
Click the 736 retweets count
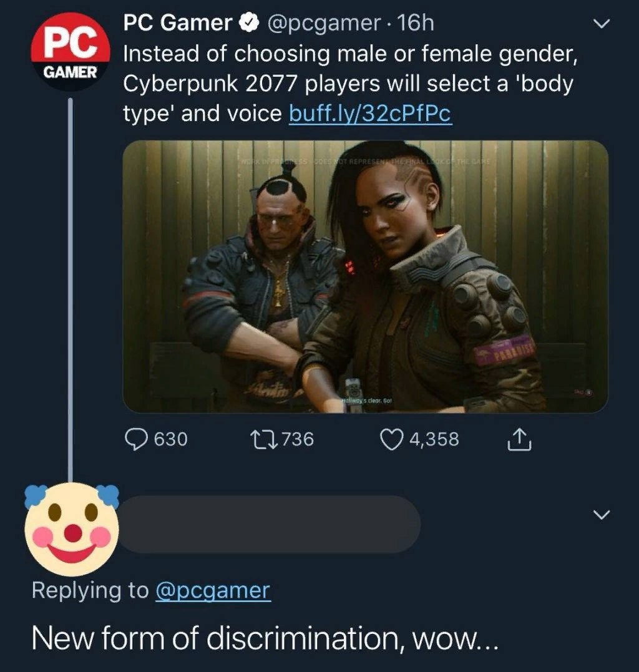point(298,440)
